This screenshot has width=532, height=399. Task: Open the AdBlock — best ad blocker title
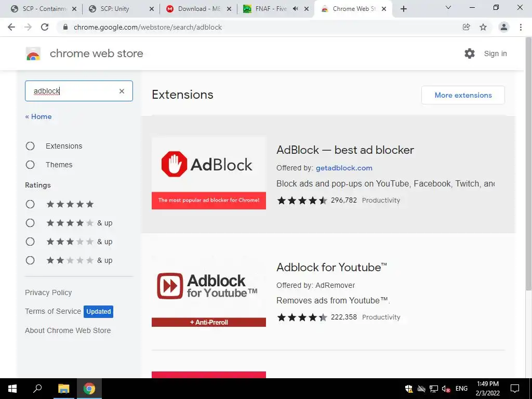click(x=345, y=150)
